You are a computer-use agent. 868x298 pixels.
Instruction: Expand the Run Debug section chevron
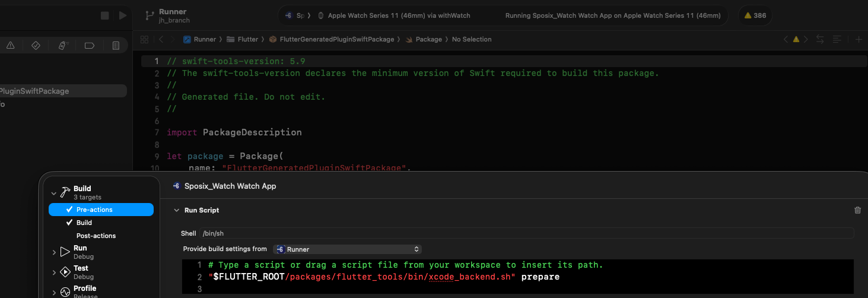pos(54,252)
